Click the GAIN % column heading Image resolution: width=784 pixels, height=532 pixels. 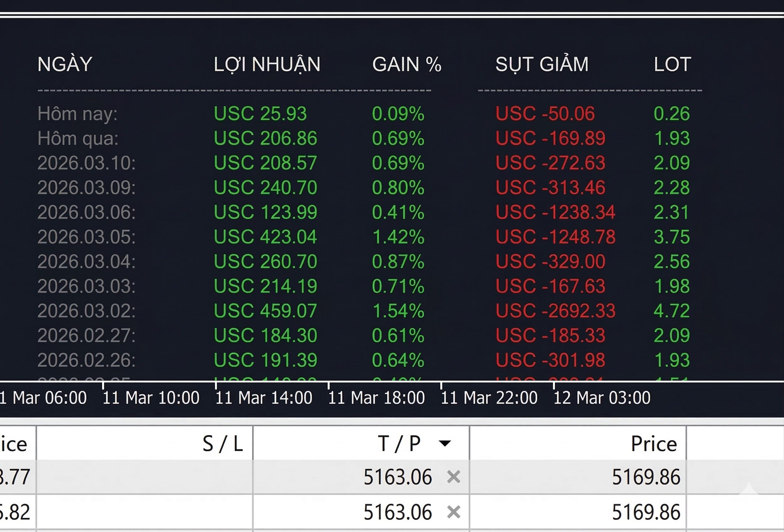click(407, 64)
